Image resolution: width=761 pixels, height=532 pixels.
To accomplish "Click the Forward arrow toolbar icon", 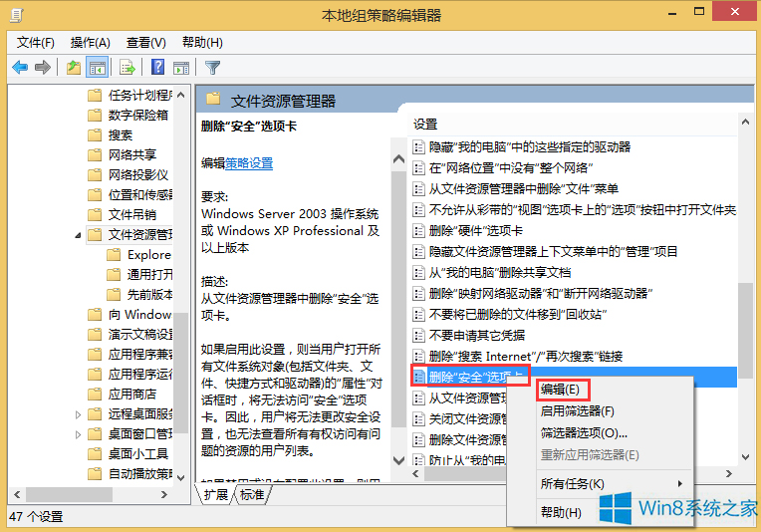I will coord(43,68).
